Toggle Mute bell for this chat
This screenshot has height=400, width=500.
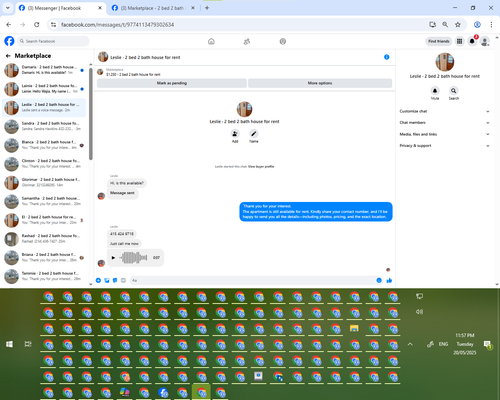435,91
